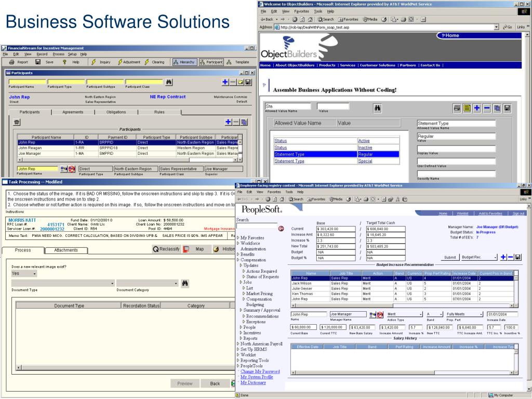532x399 pixels.
Task: Click print icon on ObjectBuilders form toolbar
Action: click(x=457, y=108)
